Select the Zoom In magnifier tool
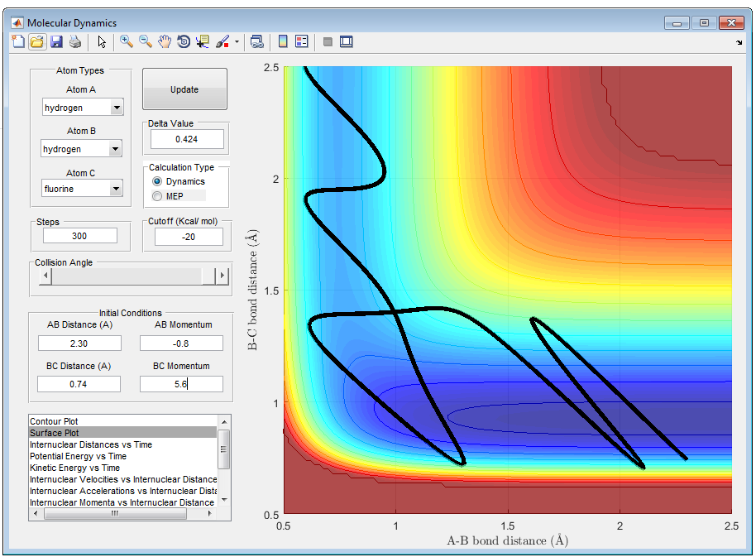The image size is (756, 557). (127, 41)
